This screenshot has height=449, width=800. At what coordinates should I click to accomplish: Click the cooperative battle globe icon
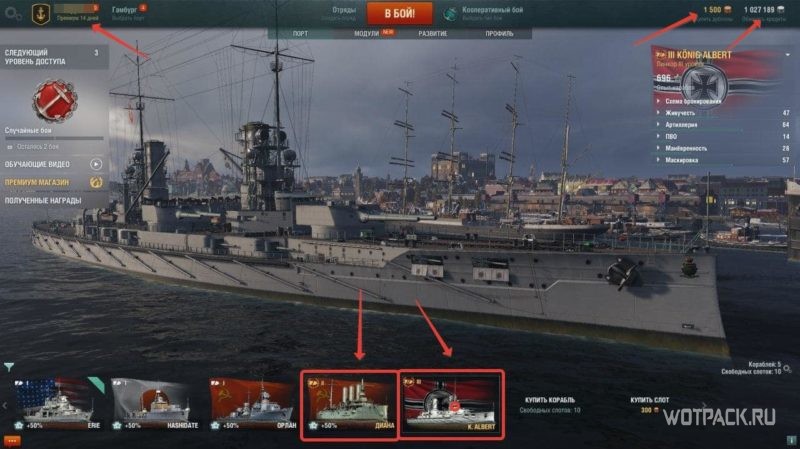click(x=450, y=14)
